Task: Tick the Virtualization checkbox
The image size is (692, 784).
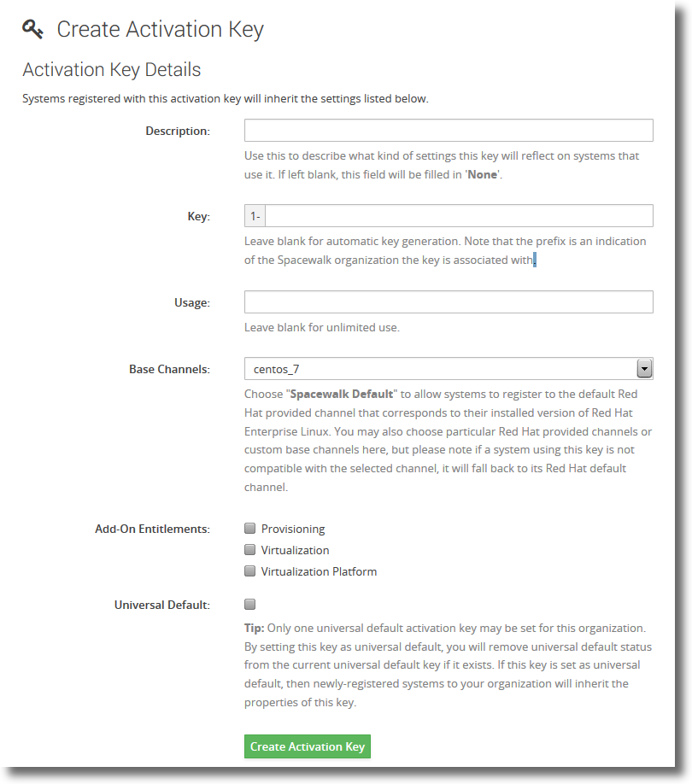Action: pos(250,550)
